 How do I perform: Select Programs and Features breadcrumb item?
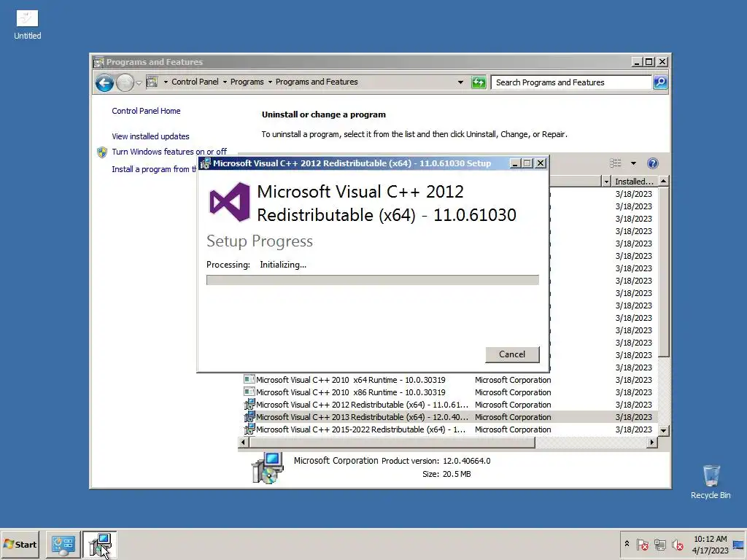(x=317, y=82)
